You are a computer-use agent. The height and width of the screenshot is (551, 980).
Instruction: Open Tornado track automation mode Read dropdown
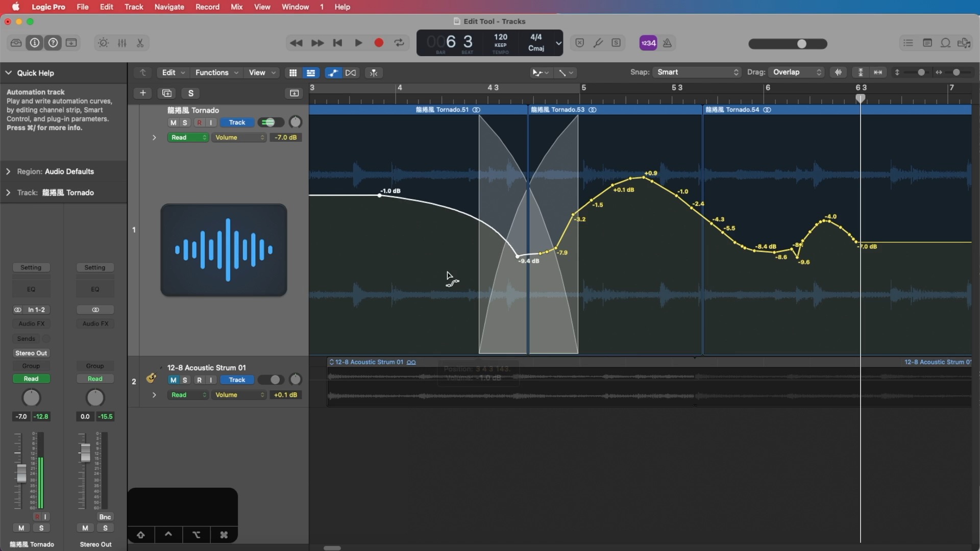tap(188, 138)
